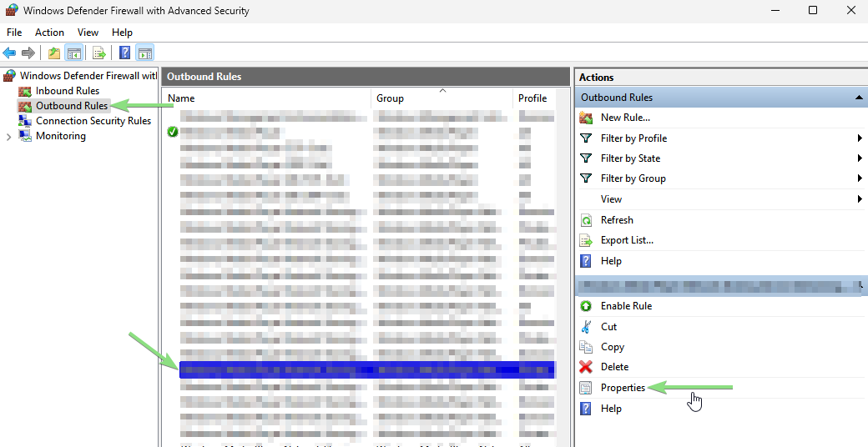This screenshot has height=447, width=868.
Task: Expand arrow next to Filter by Group
Action: (x=860, y=178)
